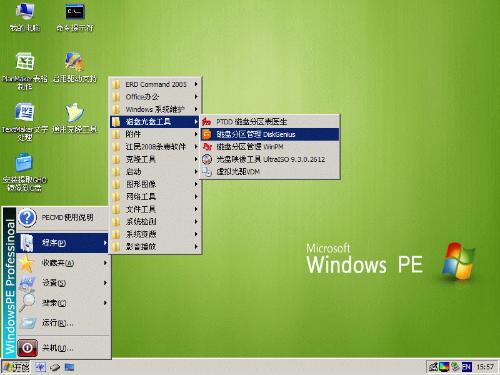Viewport: 500px width, 375px height.
Task: Expand the 启动 startup submenu
Action: tap(155, 172)
